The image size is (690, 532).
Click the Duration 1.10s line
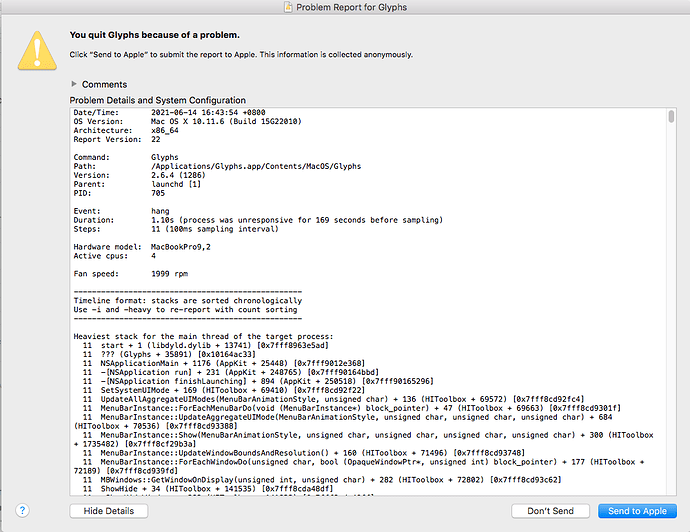coord(258,220)
